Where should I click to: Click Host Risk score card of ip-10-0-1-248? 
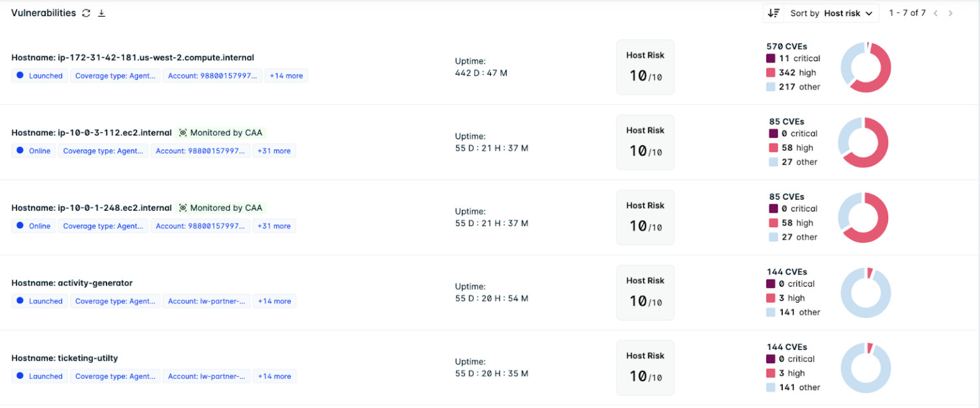[x=645, y=217]
